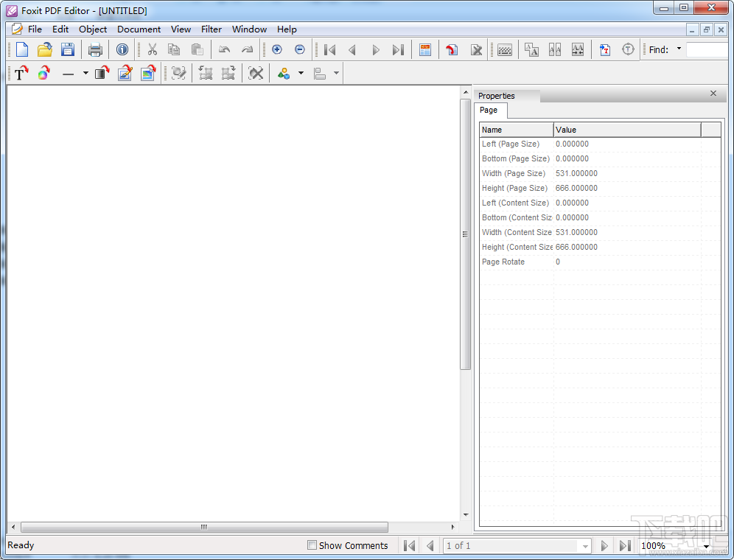This screenshot has height=560, width=734.
Task: Undo the last action
Action: point(224,49)
